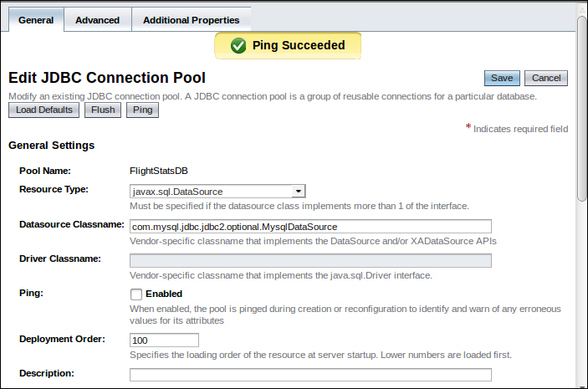Image resolution: width=588 pixels, height=389 pixels.
Task: Click the Cancel button
Action: click(x=546, y=78)
